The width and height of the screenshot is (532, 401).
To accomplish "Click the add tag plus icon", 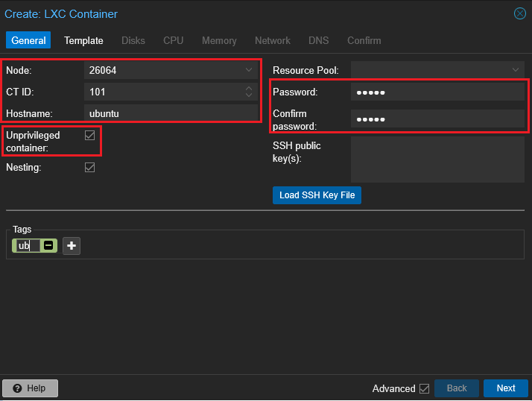I will point(72,245).
